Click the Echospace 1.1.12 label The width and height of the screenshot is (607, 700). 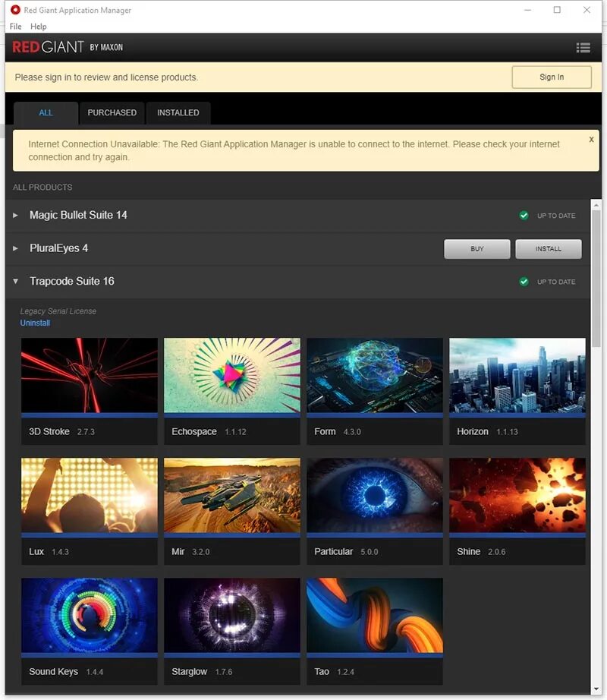[209, 432]
